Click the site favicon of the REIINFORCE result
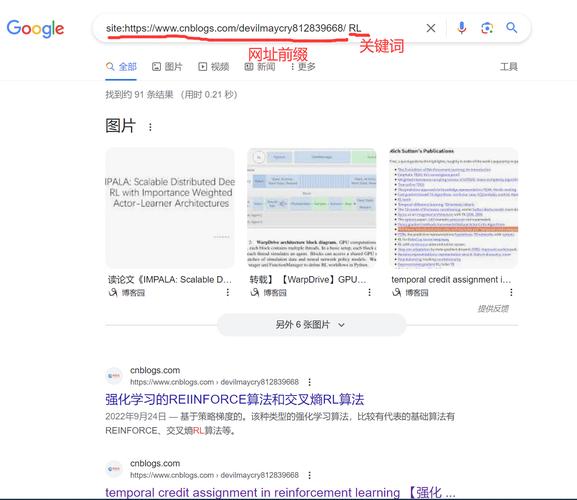The image size is (577, 500). pos(114,376)
